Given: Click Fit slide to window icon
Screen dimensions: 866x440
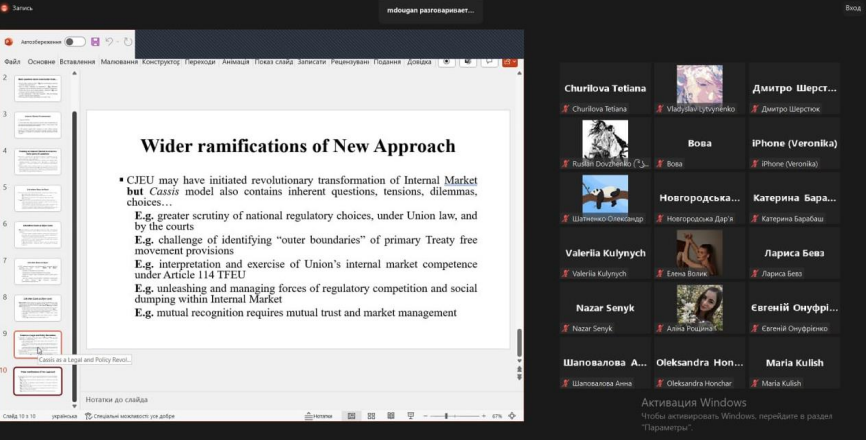Looking at the screenshot, I should 512,416.
